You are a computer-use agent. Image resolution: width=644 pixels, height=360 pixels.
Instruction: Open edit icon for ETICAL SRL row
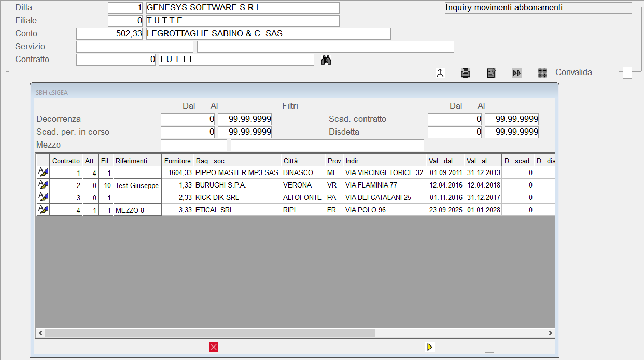43,210
